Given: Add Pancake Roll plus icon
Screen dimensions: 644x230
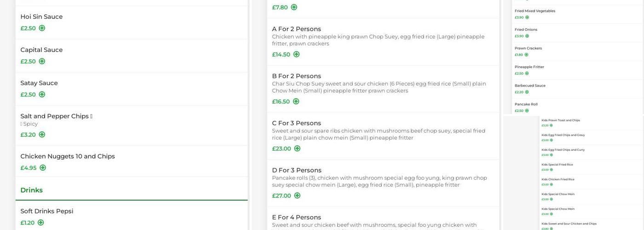Looking at the screenshot, I should click(527, 111).
